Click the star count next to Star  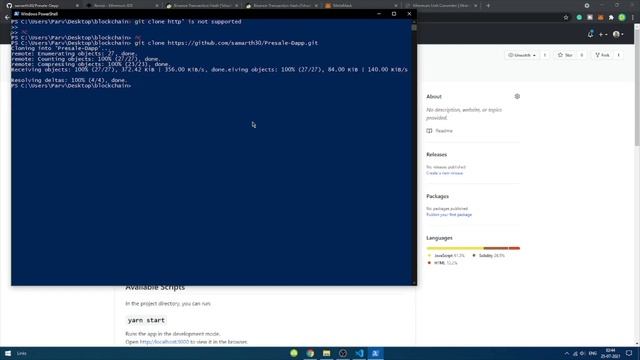click(582, 55)
